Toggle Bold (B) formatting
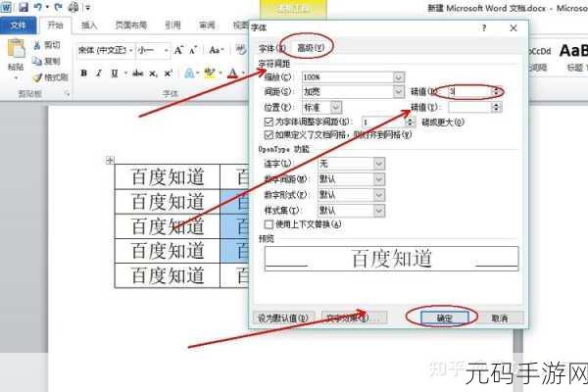Screen dimensions: 588x392 (84, 73)
